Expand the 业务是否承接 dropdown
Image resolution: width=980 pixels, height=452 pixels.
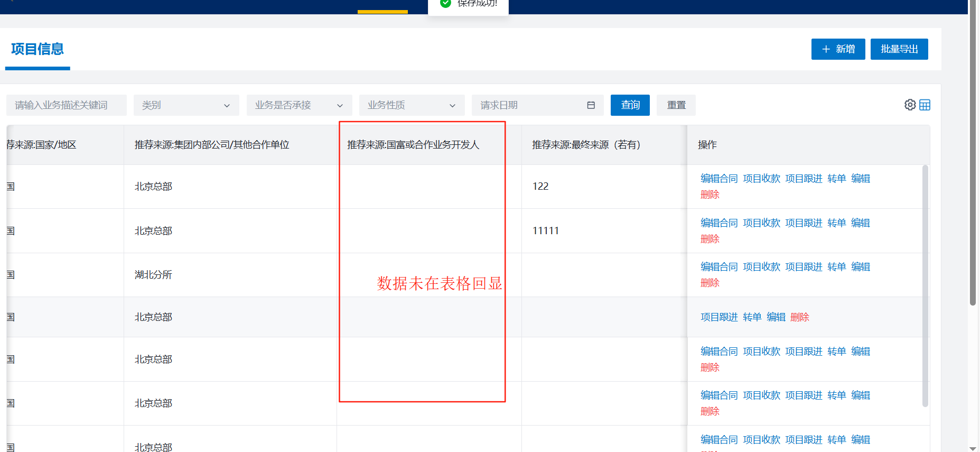tap(299, 105)
